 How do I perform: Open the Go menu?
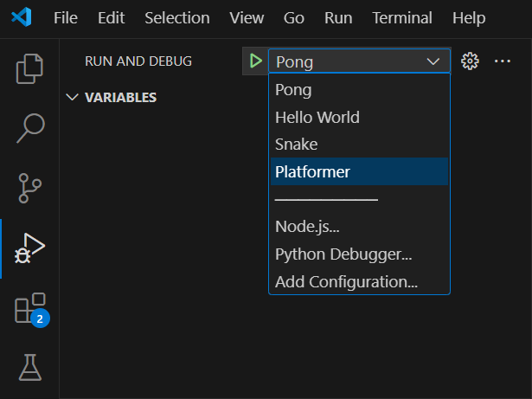294,17
